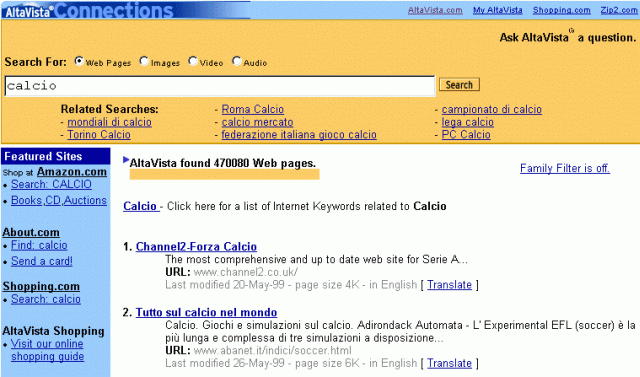Click the Last modified 20-May-99 text
The width and height of the screenshot is (640, 377).
point(225,285)
